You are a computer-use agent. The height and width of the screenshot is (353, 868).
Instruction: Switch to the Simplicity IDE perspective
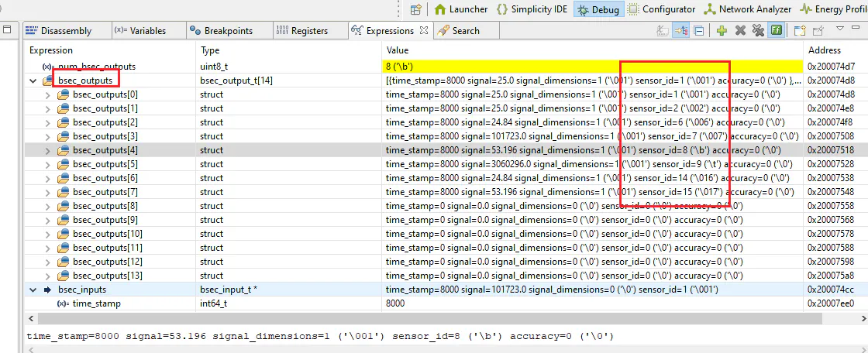[532, 9]
